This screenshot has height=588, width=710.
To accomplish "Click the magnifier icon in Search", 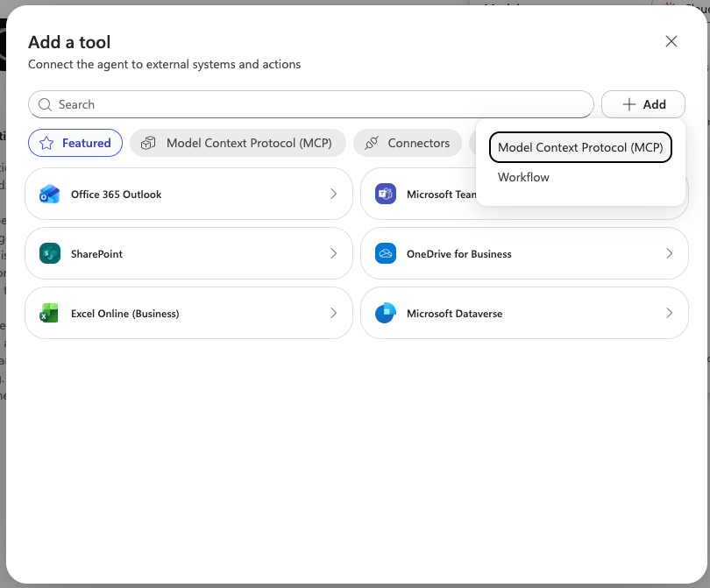I will click(45, 104).
